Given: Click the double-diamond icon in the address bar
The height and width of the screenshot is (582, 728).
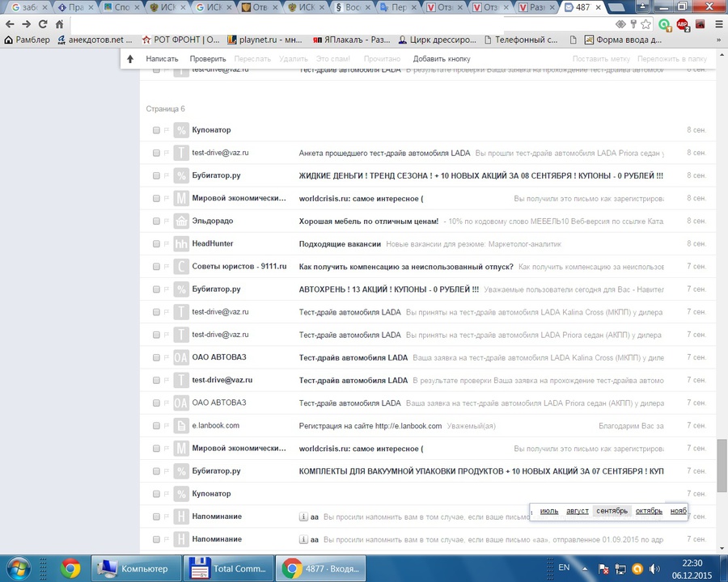Looking at the screenshot, I should 620,24.
